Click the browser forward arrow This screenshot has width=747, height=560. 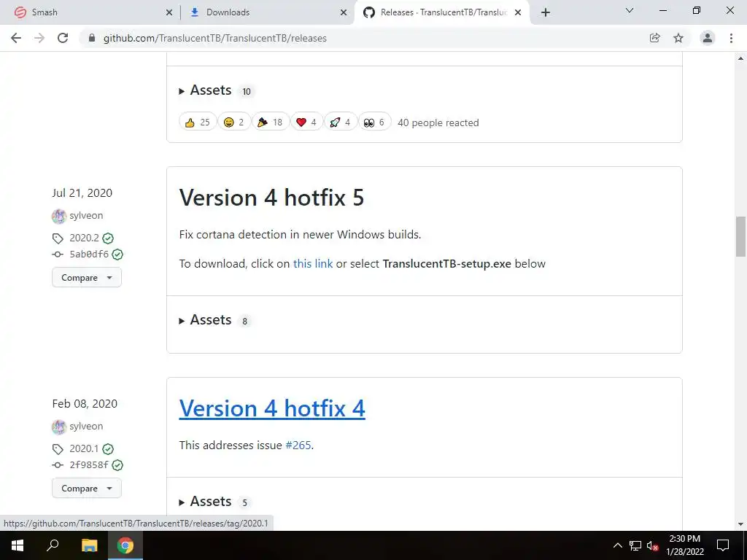click(39, 38)
